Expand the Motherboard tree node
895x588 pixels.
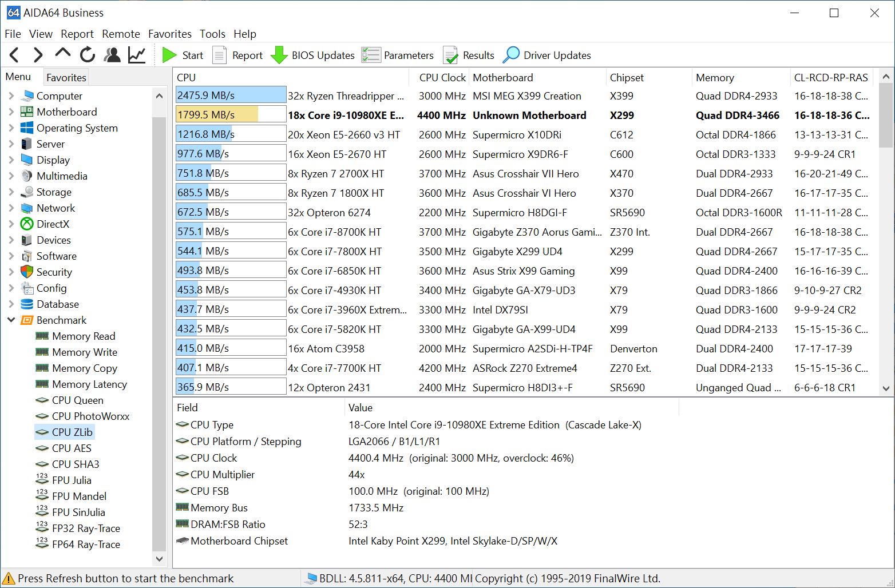click(x=11, y=112)
